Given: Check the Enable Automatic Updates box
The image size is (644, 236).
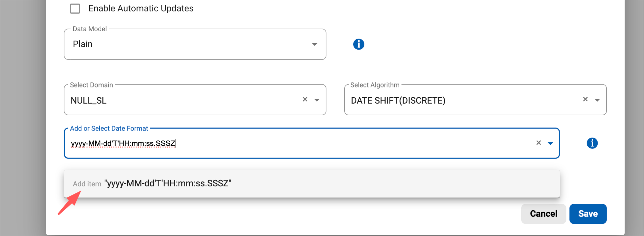Looking at the screenshot, I should (x=75, y=8).
